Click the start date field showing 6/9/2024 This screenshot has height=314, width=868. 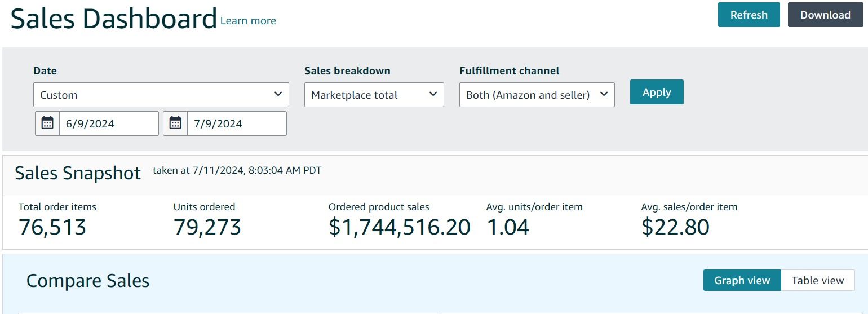pyautogui.click(x=108, y=123)
